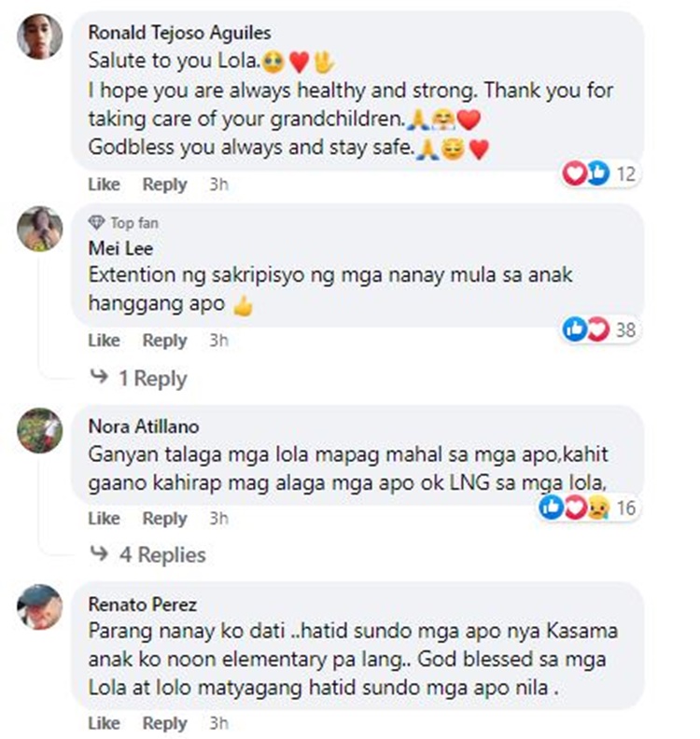The image size is (700, 739).
Task: Like Nora Atillano's comment
Action: pos(105,518)
